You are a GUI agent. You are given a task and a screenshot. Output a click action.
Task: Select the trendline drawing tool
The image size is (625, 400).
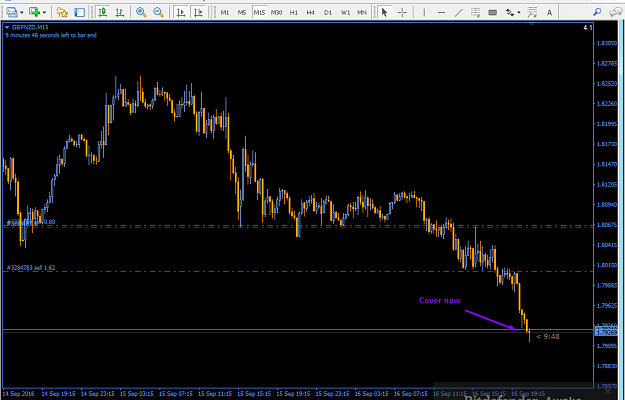point(458,12)
